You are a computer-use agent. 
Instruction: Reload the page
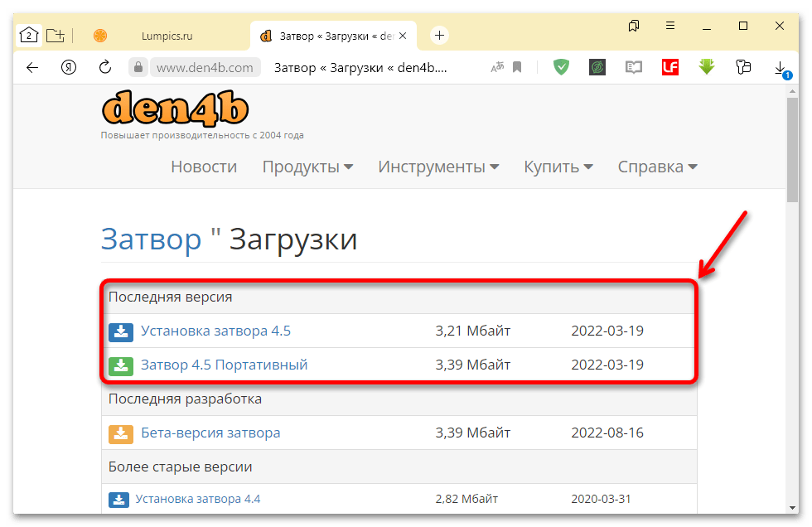click(105, 67)
